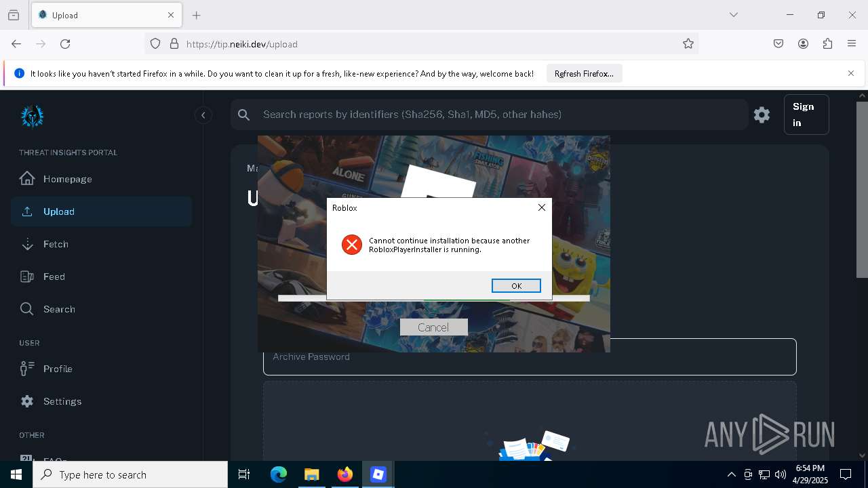Open the Homepage sidebar item
Image resolution: width=868 pixels, height=488 pixels.
101,179
